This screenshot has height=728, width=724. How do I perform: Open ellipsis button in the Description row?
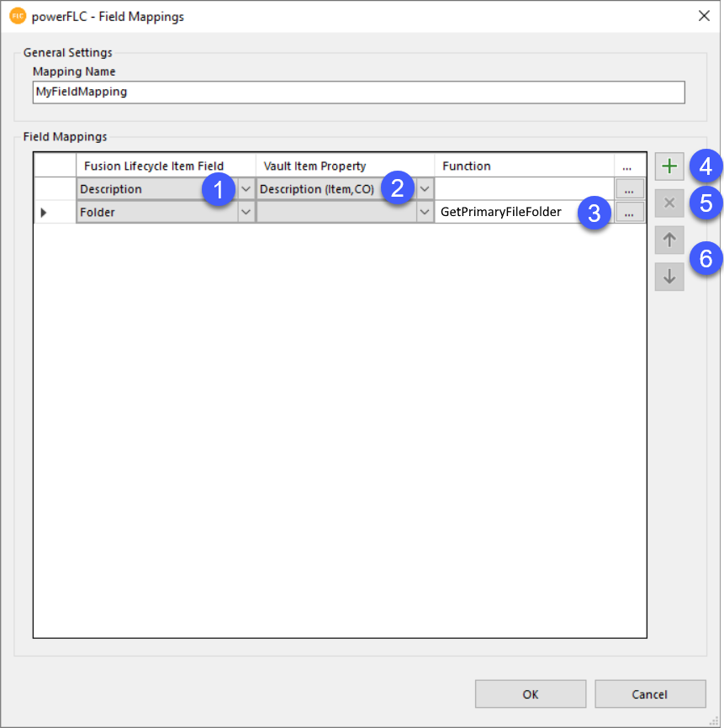(630, 189)
